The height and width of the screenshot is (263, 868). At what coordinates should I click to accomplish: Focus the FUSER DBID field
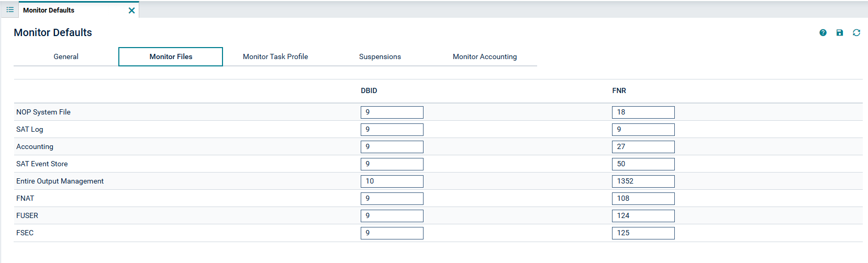click(x=392, y=215)
